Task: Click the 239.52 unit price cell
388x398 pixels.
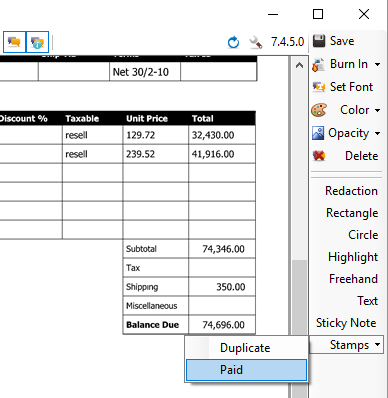Action: (156, 154)
